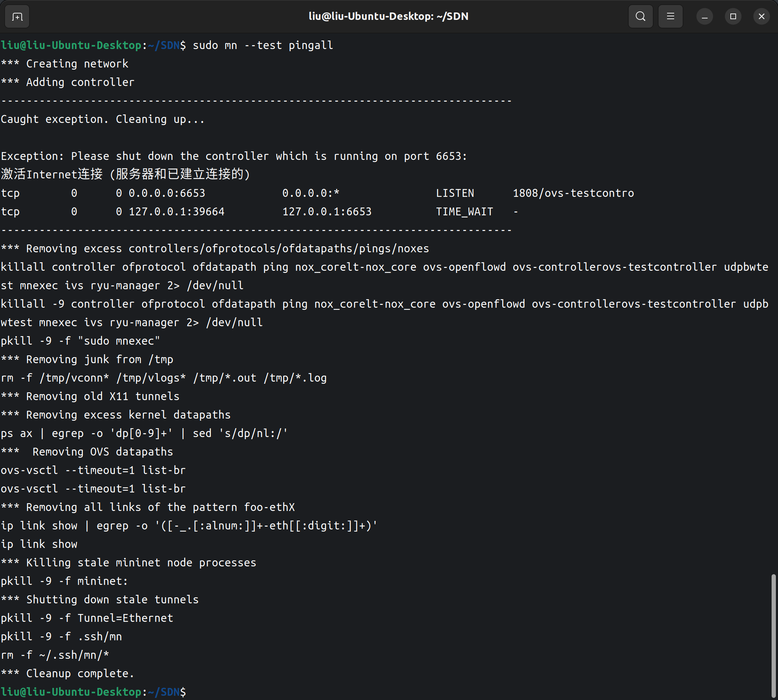Click the window title liu@liu-Ubuntu-Desktop: ~/SDN
This screenshot has width=778, height=700.
pos(388,17)
